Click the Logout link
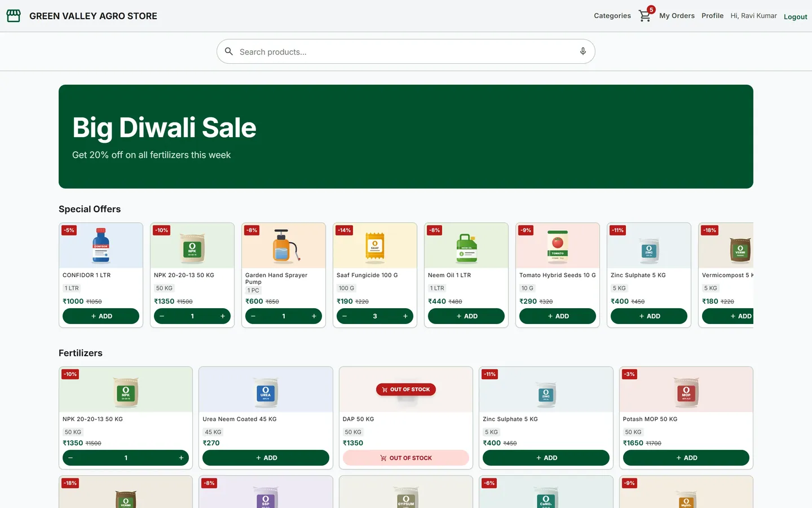 795,16
